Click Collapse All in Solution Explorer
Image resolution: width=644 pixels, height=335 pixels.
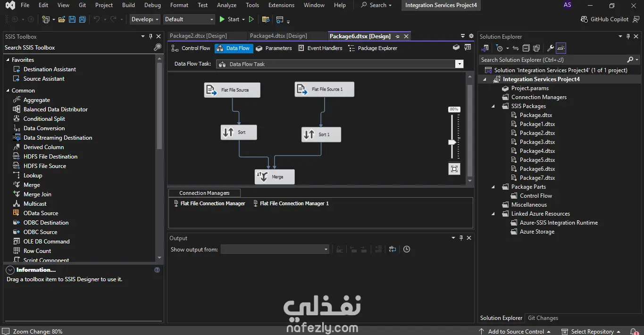click(526, 48)
